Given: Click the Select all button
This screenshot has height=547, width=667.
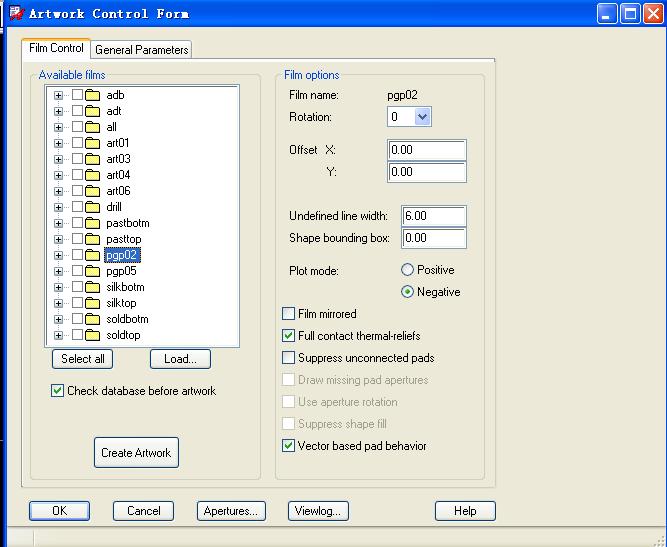Looking at the screenshot, I should click(x=83, y=359).
